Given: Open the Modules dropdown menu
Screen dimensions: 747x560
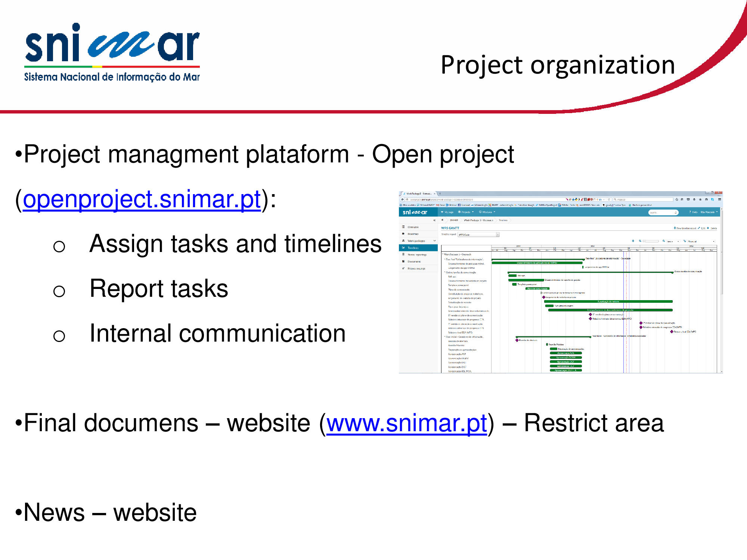Looking at the screenshot, I should coord(487,212).
